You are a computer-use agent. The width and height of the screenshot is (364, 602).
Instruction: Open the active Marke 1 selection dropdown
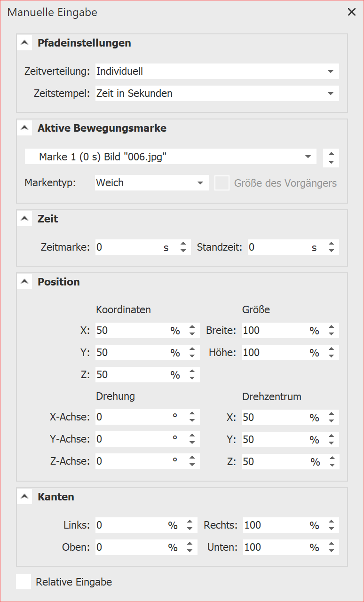[x=171, y=157]
